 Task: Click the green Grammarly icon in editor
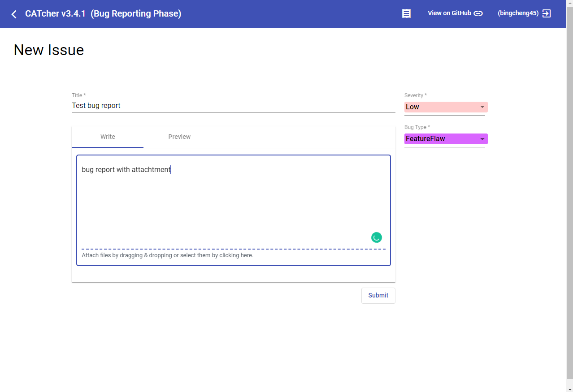click(x=377, y=237)
